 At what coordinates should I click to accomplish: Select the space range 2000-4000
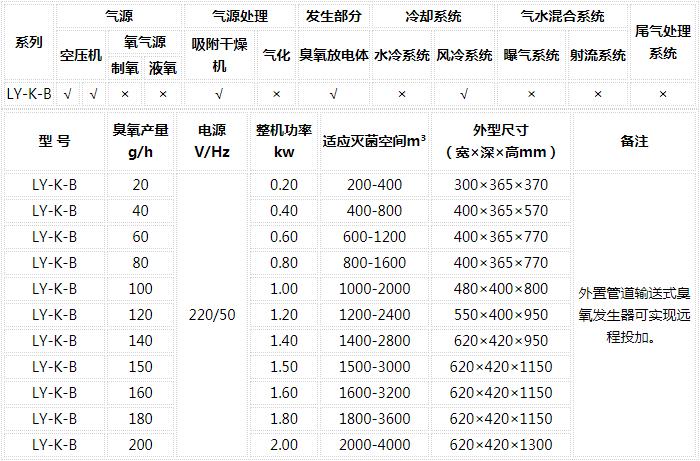374,444
